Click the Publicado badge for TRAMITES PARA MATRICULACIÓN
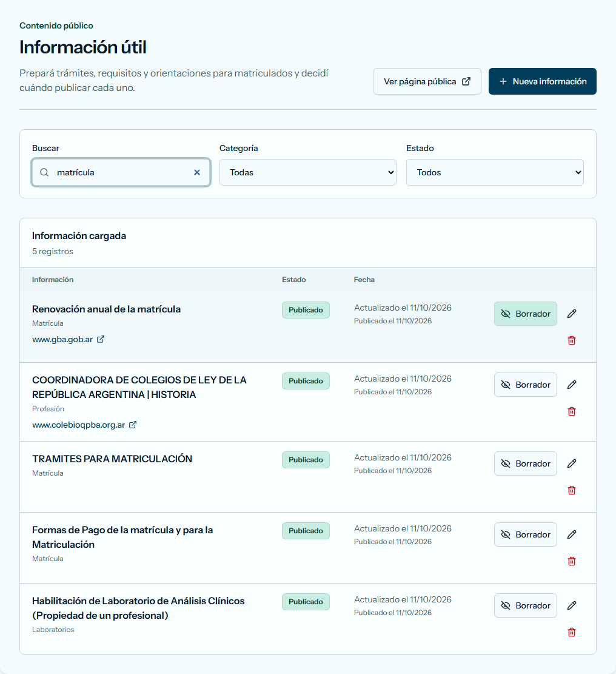616x674 pixels. click(306, 459)
